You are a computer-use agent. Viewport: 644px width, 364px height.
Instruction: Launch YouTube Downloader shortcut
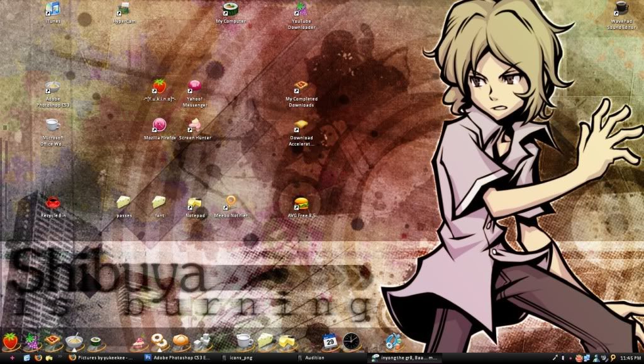(301, 15)
